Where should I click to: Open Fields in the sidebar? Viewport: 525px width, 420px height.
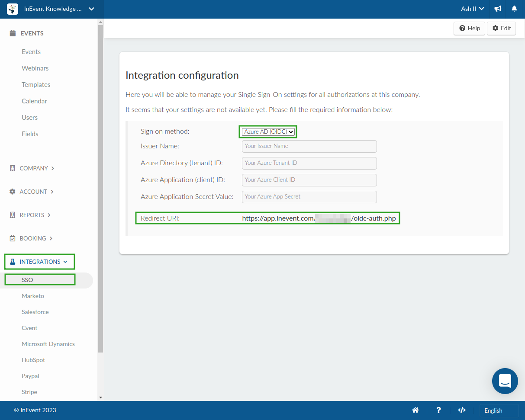point(30,134)
